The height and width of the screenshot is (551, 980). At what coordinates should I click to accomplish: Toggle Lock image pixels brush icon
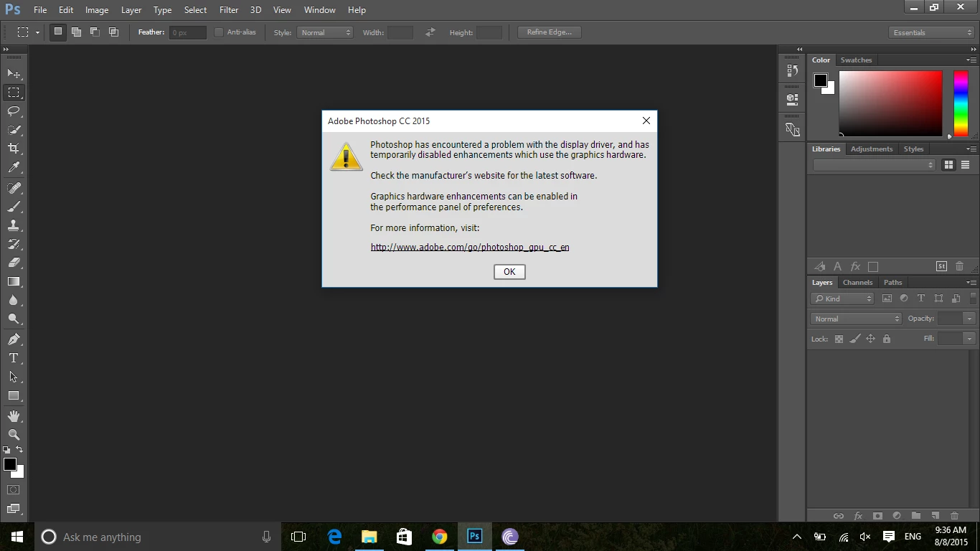(x=854, y=339)
